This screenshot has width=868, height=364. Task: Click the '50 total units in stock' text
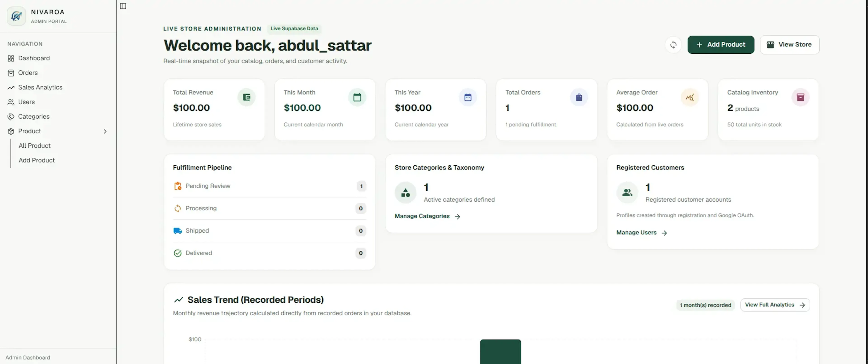pos(754,124)
